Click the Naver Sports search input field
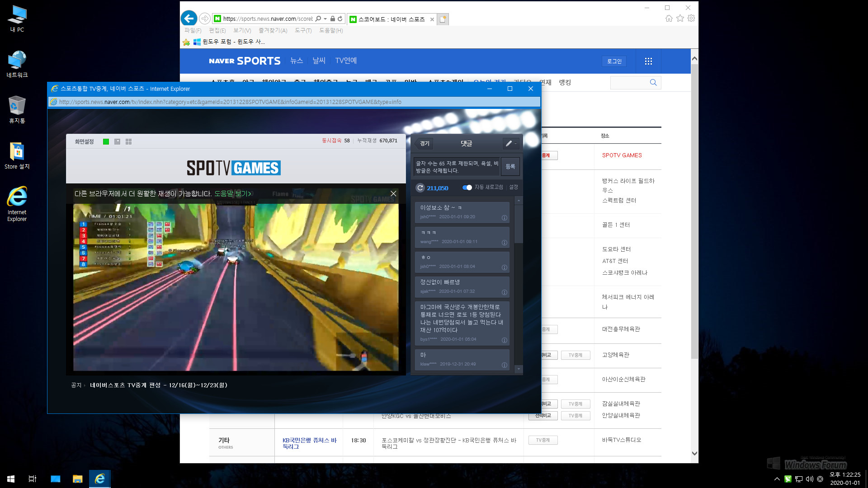The image size is (868, 488). tap(629, 82)
